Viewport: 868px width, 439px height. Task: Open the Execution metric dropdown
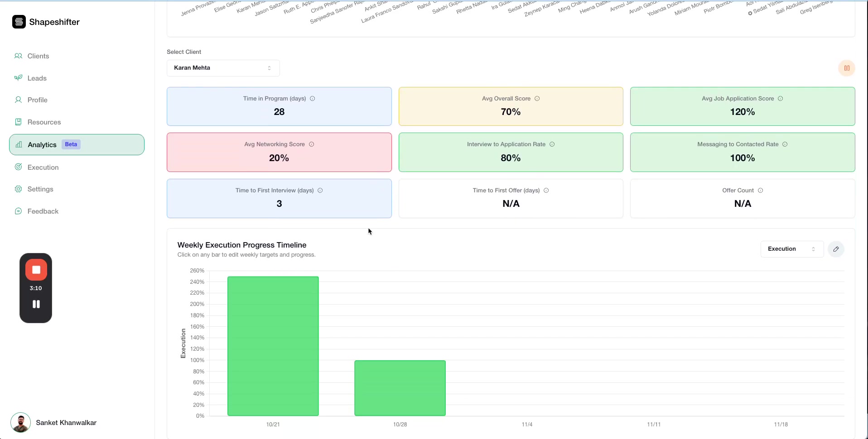coord(791,249)
